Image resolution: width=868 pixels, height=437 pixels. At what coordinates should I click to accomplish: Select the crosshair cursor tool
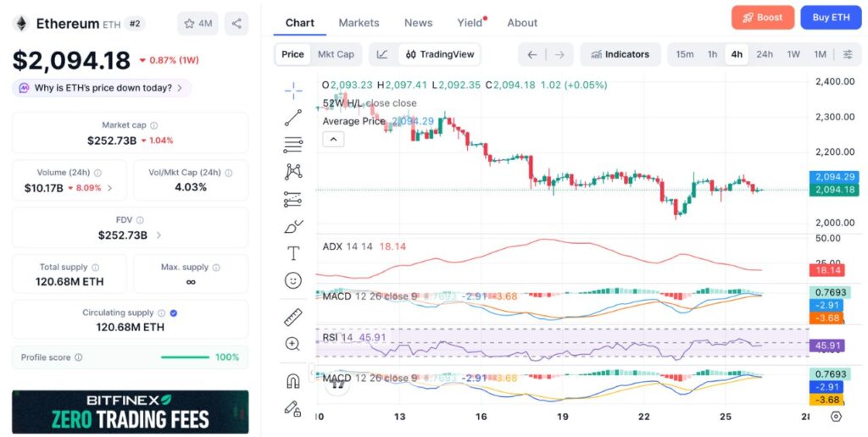(x=293, y=91)
